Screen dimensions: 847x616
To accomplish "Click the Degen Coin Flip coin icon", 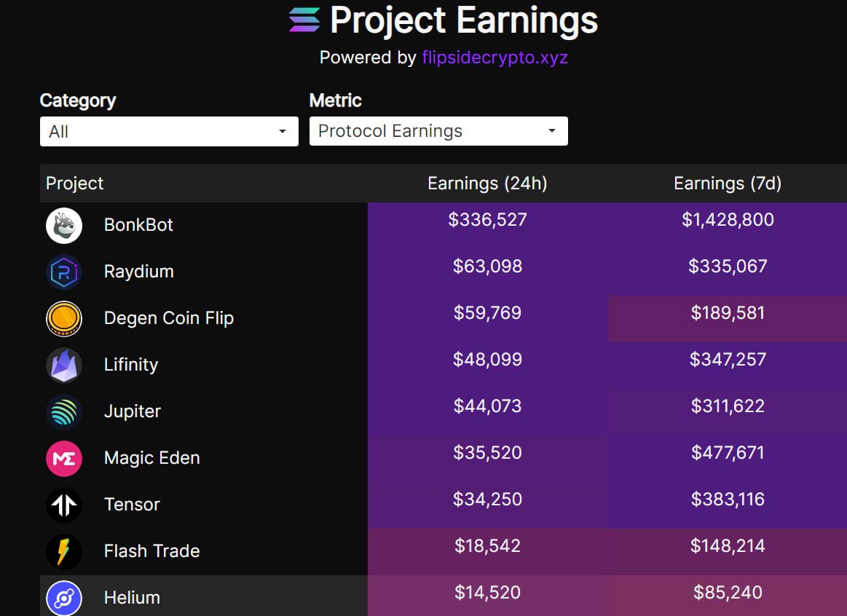I will [64, 318].
